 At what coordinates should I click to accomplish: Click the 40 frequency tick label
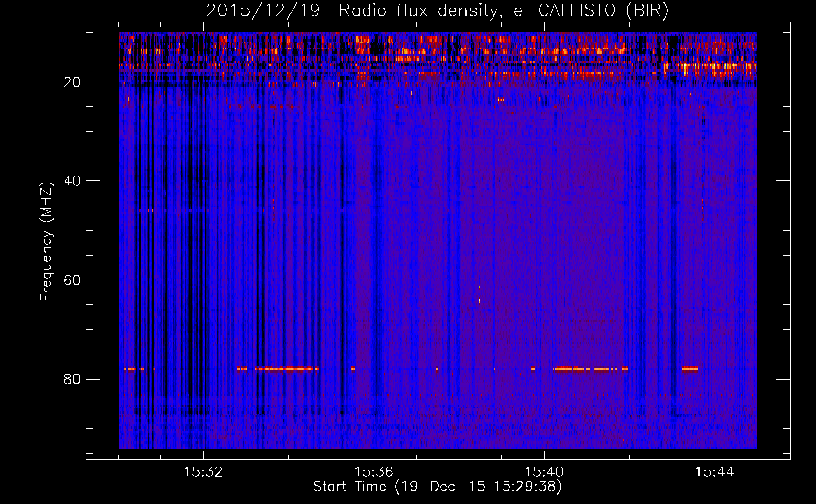point(72,181)
